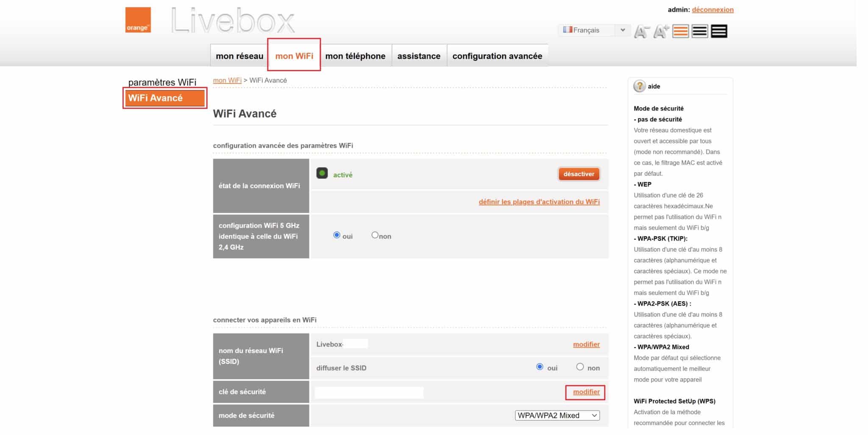This screenshot has width=868, height=435.
Task: Select non for diffuser le SSID
Action: point(580,367)
